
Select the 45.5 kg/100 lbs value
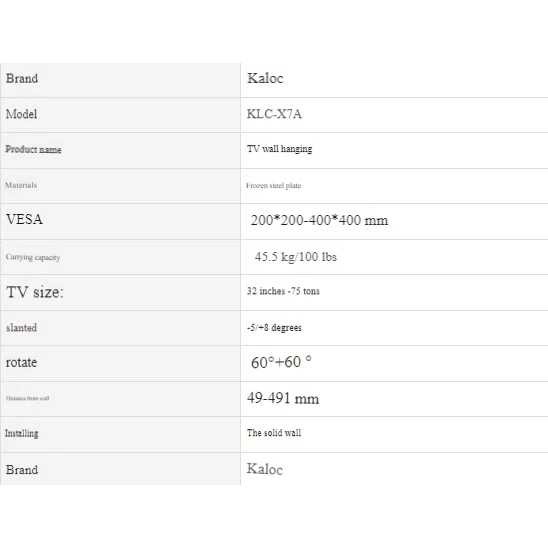point(296,257)
